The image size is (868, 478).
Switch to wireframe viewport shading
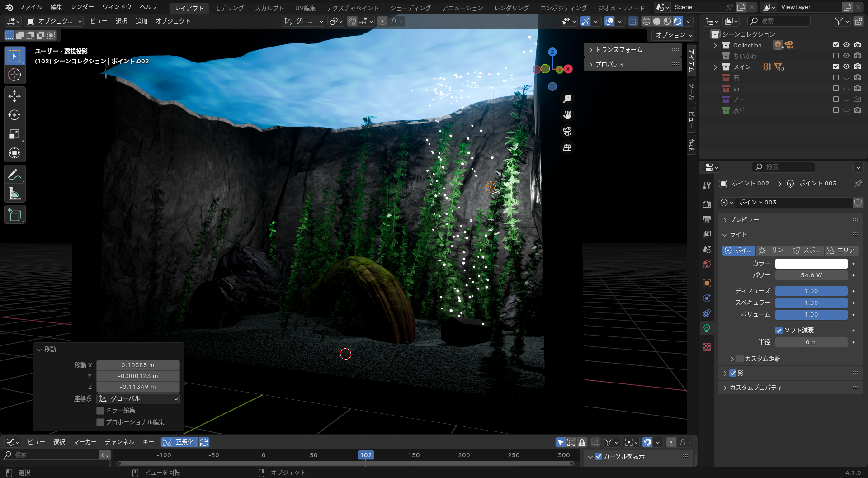(646, 21)
